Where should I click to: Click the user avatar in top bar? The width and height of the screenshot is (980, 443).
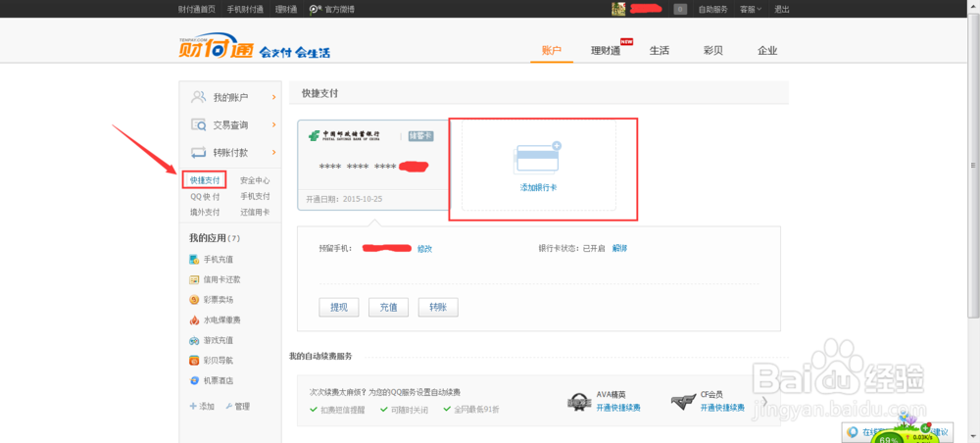[x=618, y=9]
